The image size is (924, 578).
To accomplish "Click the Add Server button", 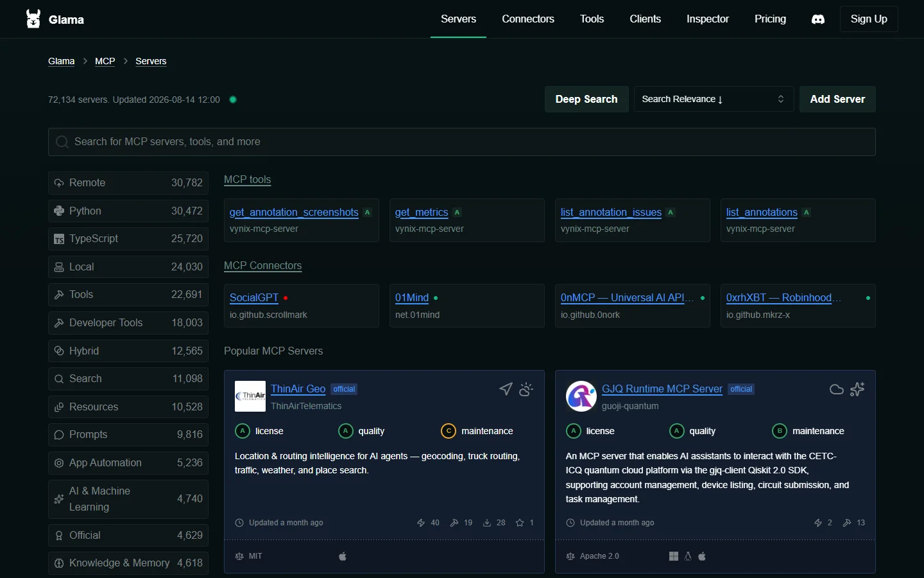I will (837, 100).
